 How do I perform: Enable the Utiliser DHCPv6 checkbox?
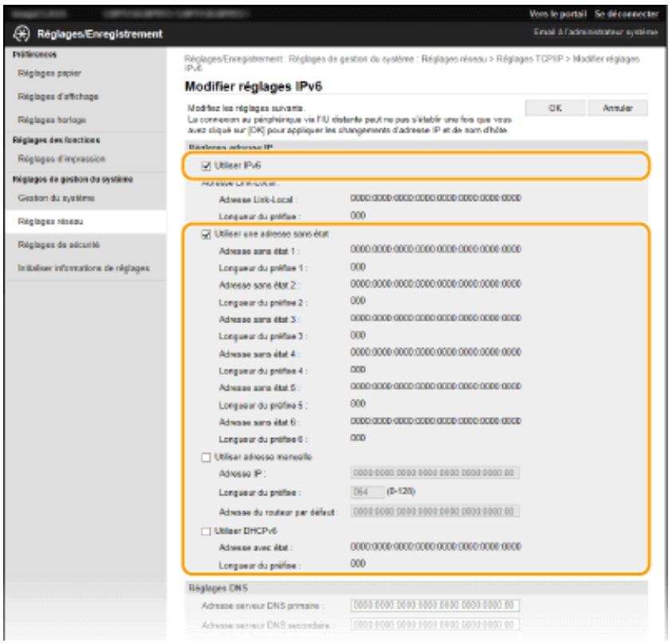click(206, 531)
